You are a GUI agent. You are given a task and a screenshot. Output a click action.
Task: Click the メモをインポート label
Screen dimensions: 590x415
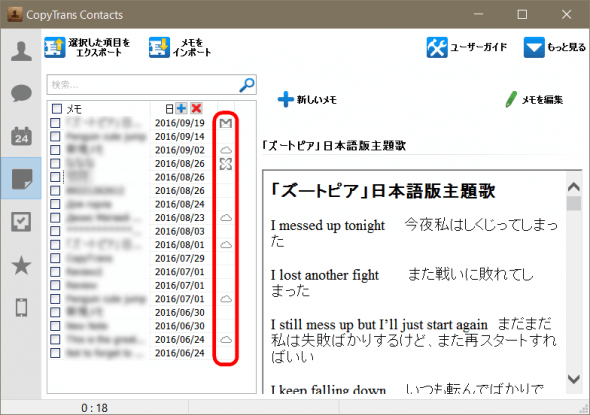coord(192,47)
